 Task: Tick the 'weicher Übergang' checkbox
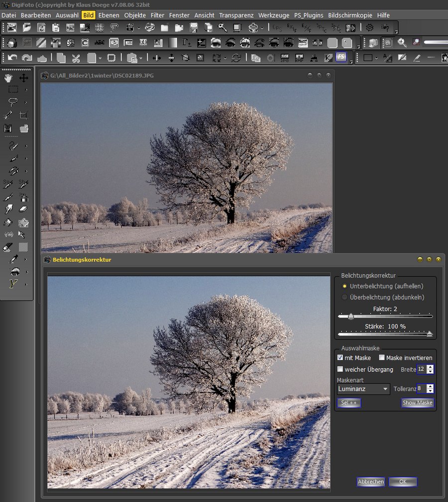pos(340,370)
